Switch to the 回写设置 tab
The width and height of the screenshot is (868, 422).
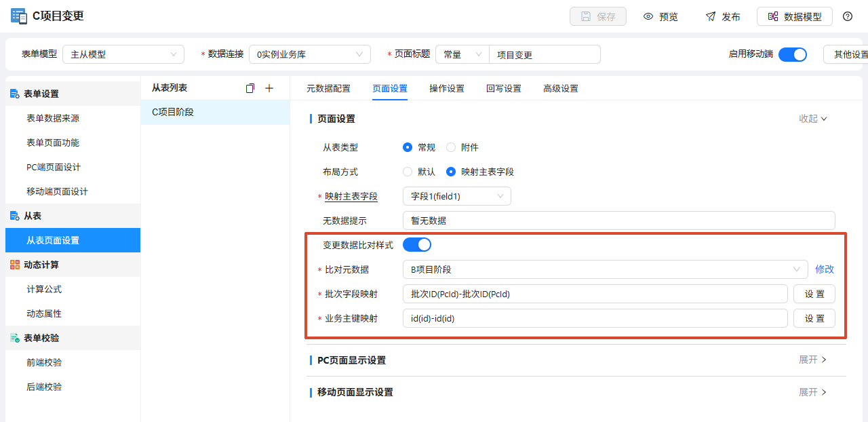point(504,88)
